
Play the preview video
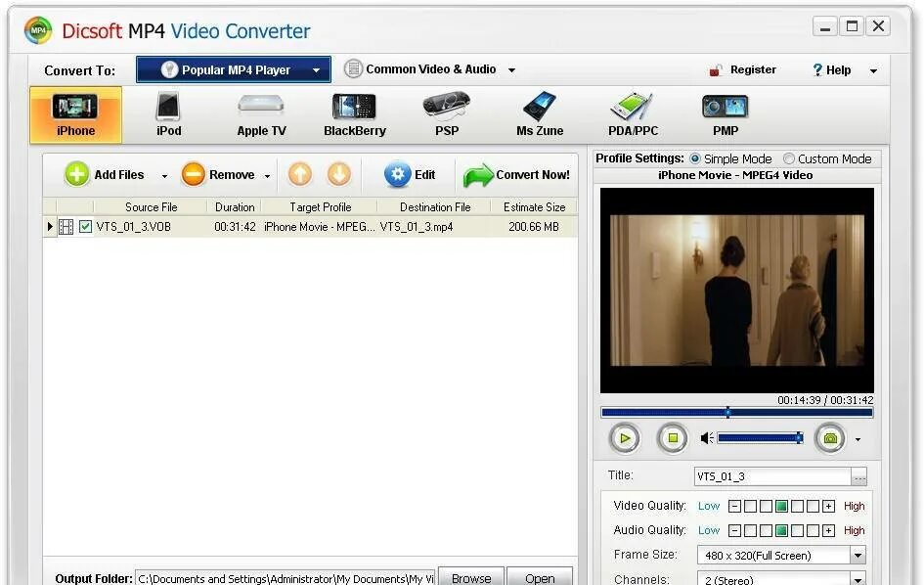point(625,438)
